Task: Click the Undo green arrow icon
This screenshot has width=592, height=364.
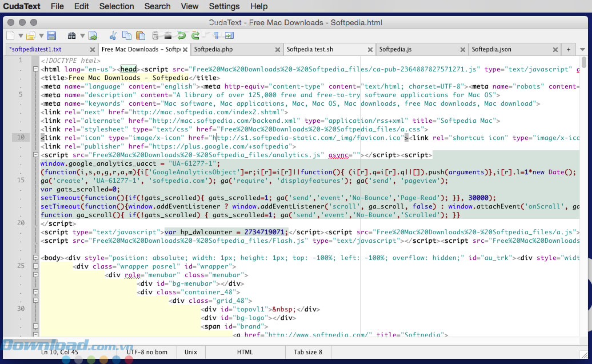Action: (181, 35)
